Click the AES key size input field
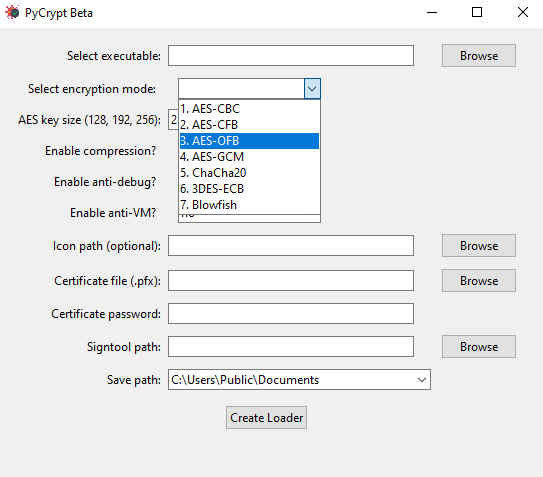 [x=173, y=120]
